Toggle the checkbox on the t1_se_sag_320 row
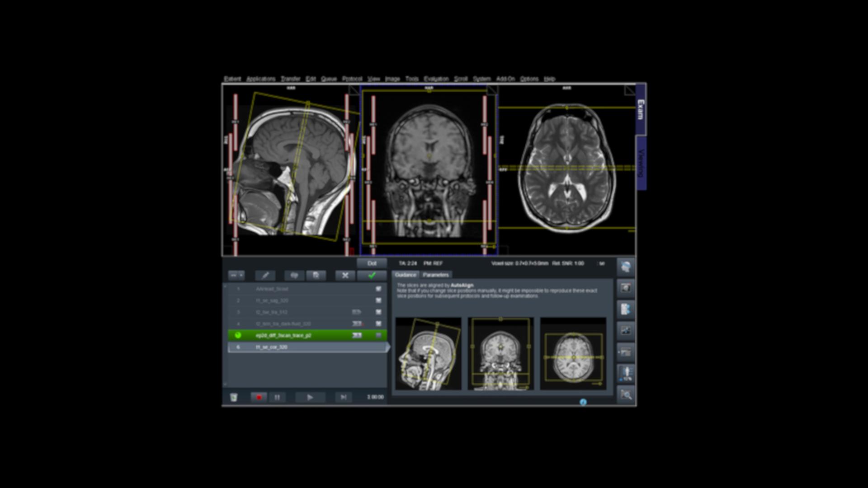Image resolution: width=868 pixels, height=488 pixels. click(378, 300)
